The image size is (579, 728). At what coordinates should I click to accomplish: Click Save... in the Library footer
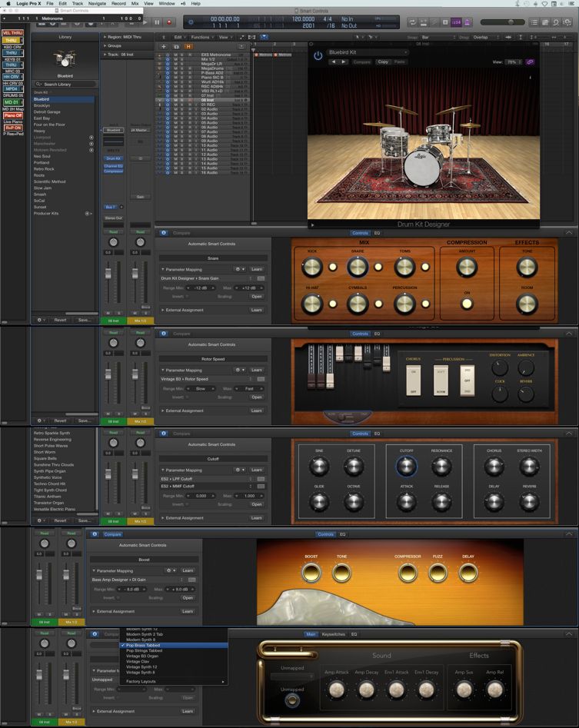(x=84, y=320)
